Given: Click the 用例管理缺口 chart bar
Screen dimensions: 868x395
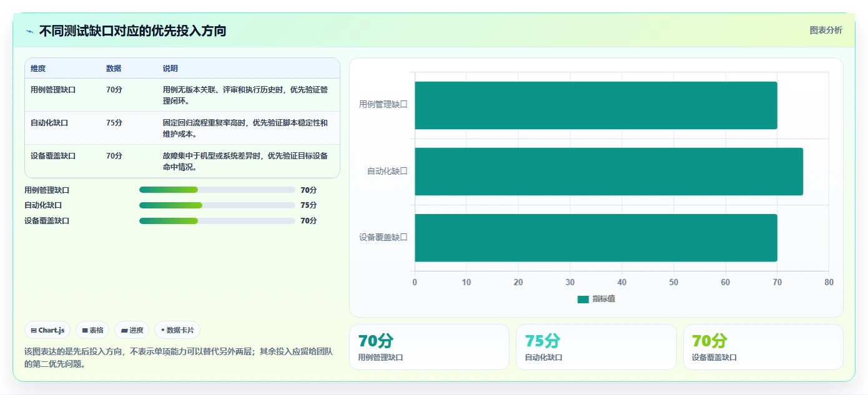Looking at the screenshot, I should tap(596, 105).
